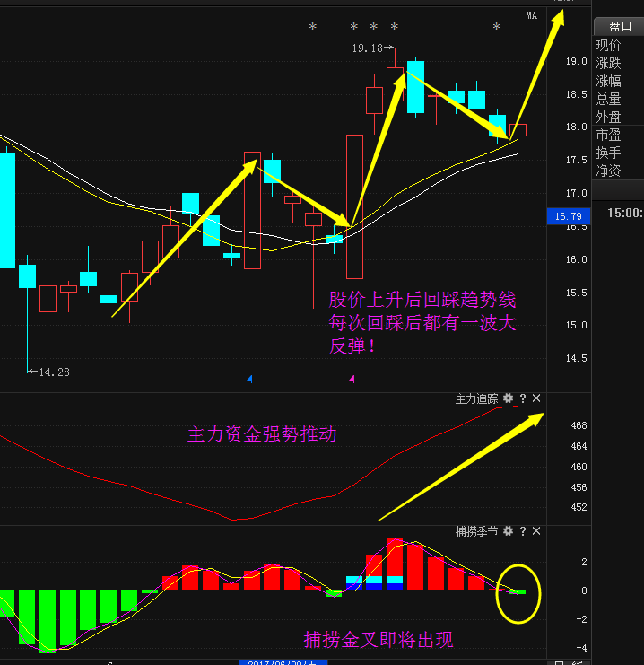Screen dimensions: 644x665
Task: Switch to the 盘口 tab
Action: click(x=620, y=26)
